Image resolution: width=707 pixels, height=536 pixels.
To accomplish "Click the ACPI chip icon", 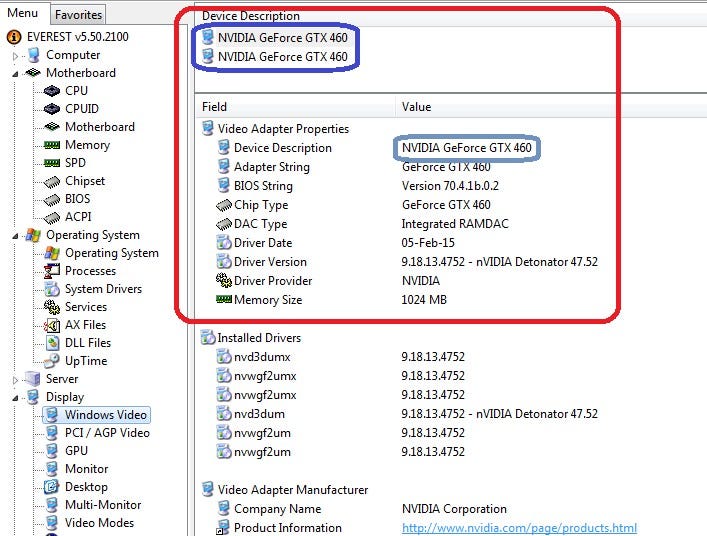I will (52, 218).
